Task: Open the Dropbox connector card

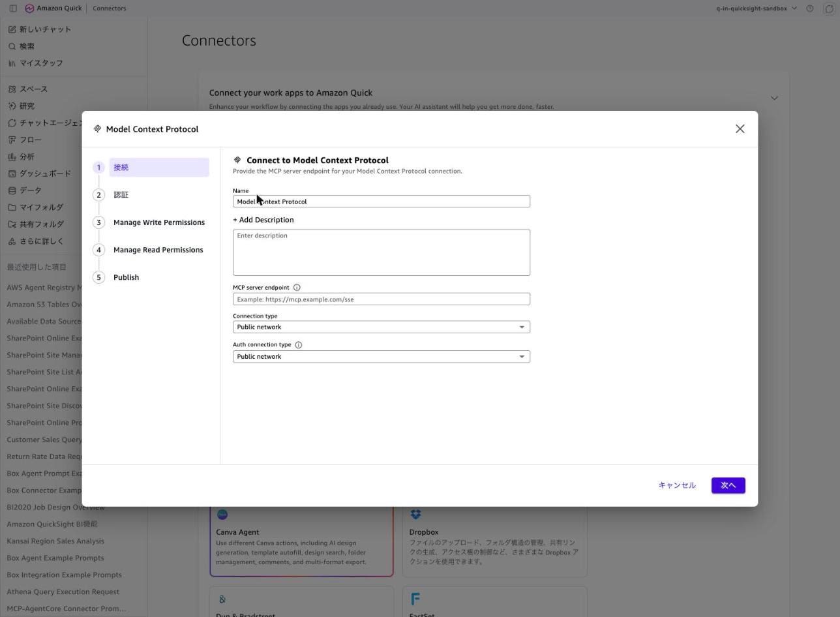Action: point(495,540)
